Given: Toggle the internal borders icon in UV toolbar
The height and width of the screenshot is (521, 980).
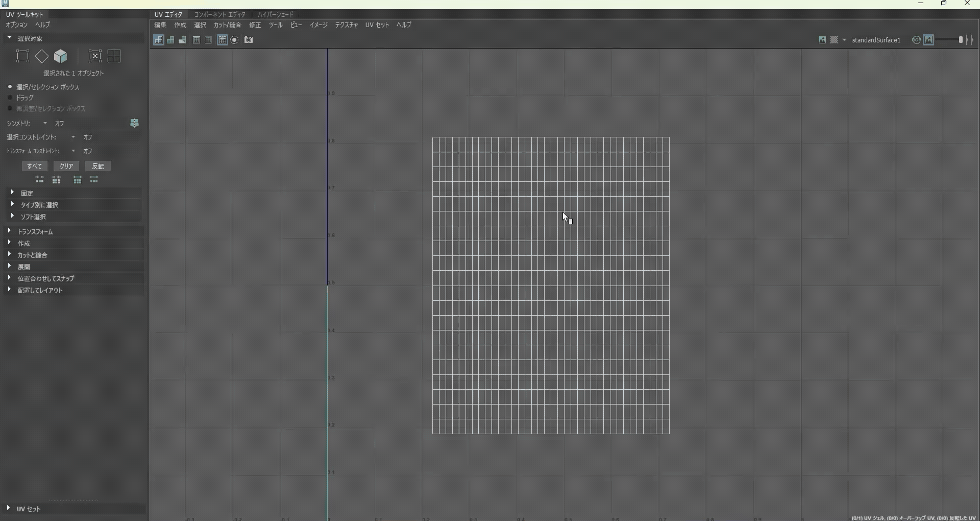Looking at the screenshot, I should 208,40.
